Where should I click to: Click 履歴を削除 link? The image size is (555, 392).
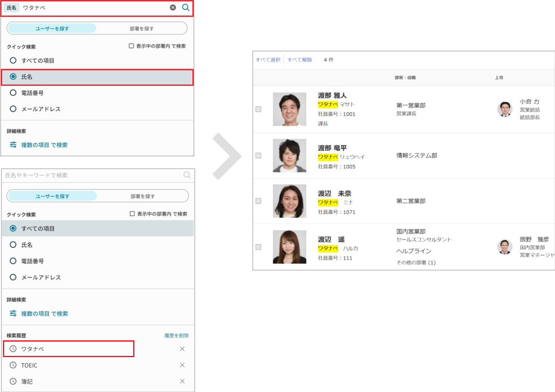tap(176, 335)
